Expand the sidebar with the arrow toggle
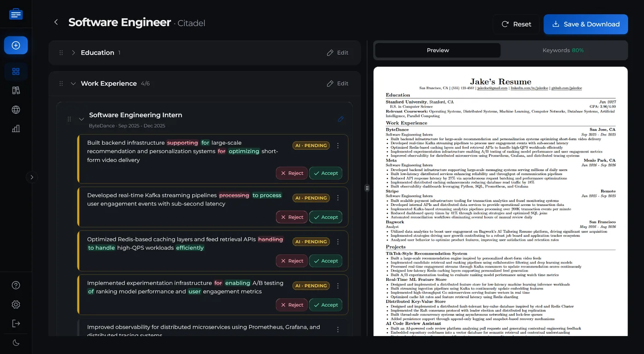Screen dimensions: 644x354 point(32,177)
